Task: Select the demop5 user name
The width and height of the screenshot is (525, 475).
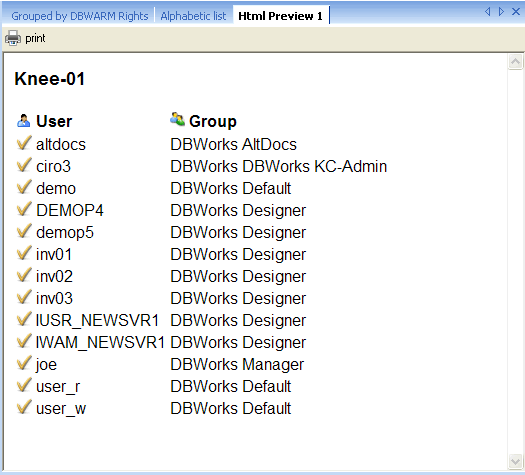Action: (x=65, y=233)
